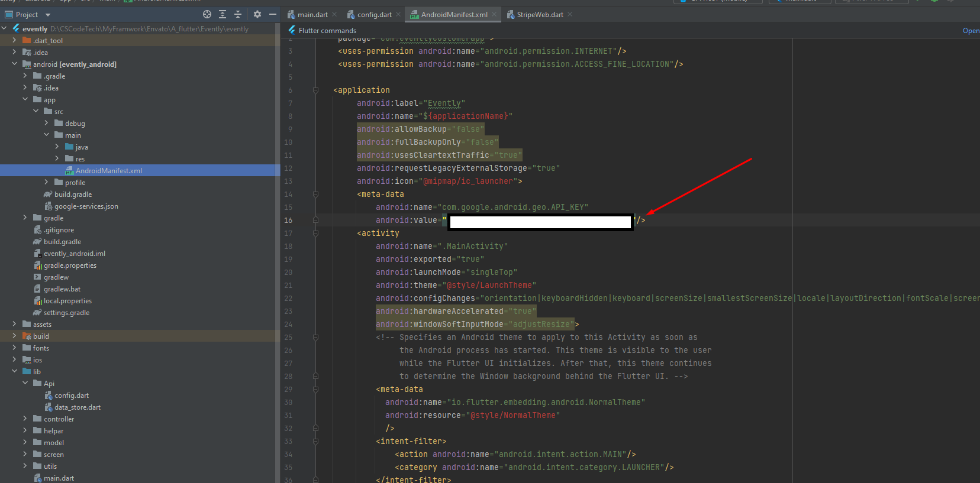Click line number 16 in gutter
Viewport: 980px width, 483px height.
(288, 221)
